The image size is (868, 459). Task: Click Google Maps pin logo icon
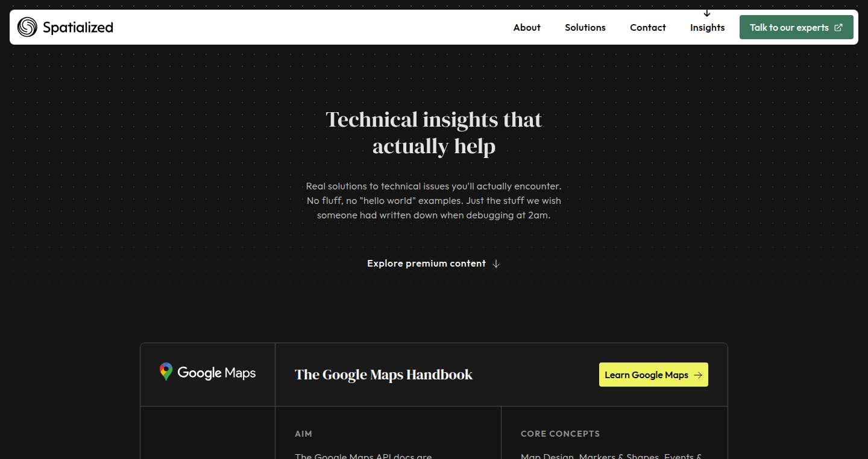pos(166,372)
